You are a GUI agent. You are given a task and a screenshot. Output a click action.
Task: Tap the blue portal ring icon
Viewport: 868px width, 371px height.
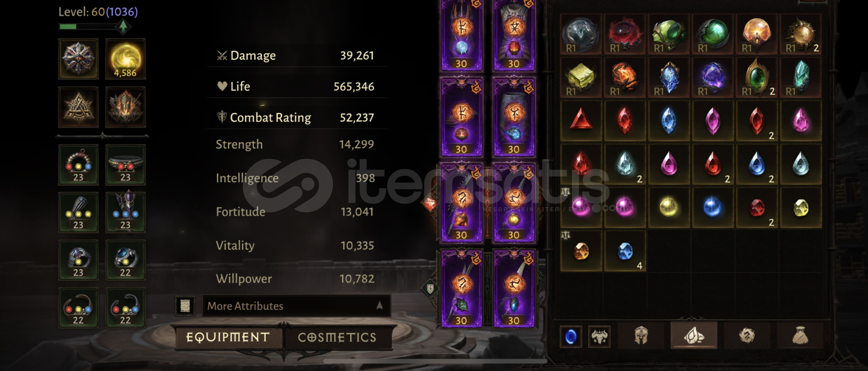click(x=571, y=336)
